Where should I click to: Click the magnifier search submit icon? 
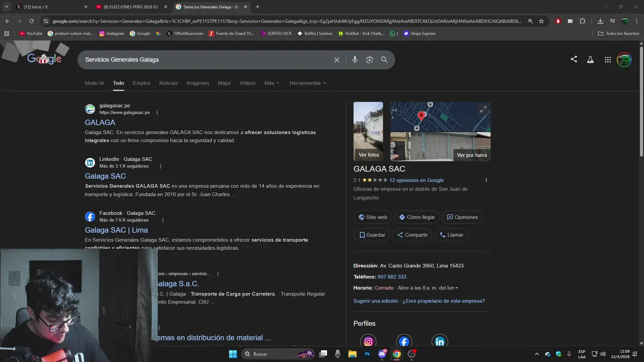[x=384, y=60]
